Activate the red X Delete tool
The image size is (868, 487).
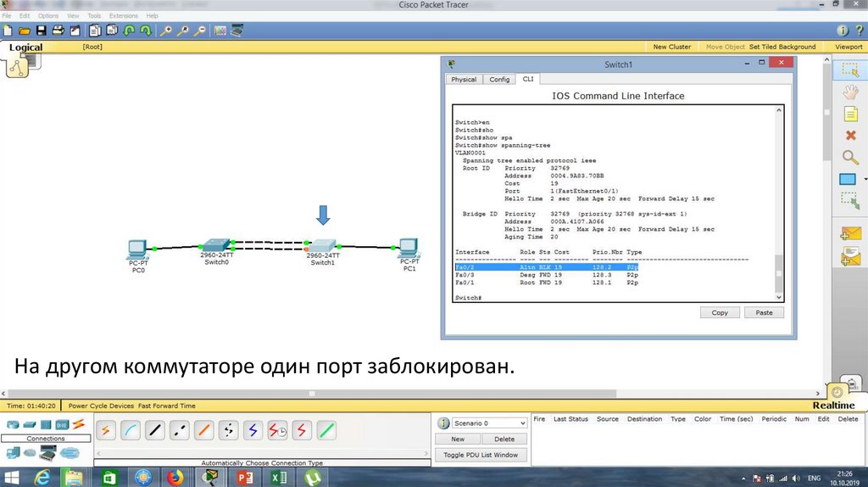(x=851, y=135)
